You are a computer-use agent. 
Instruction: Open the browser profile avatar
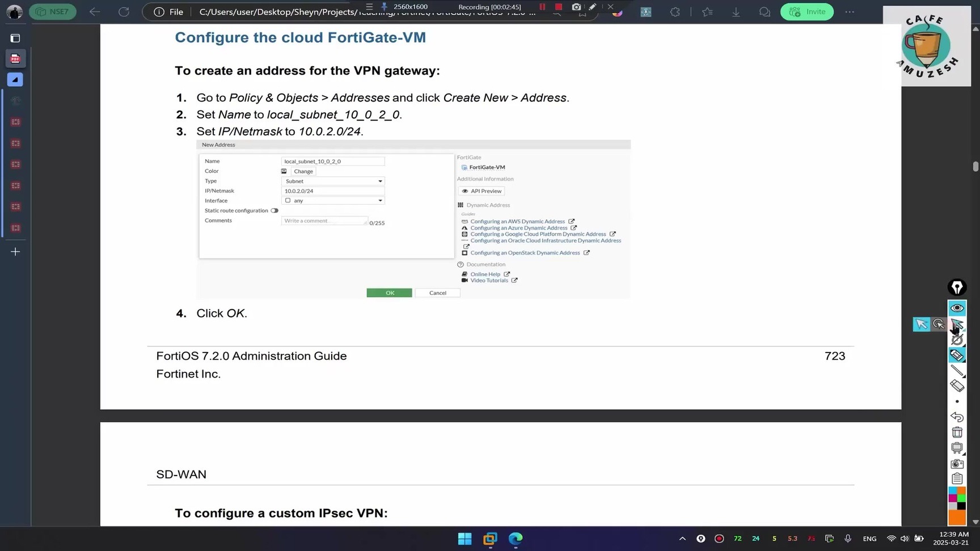coord(14,11)
